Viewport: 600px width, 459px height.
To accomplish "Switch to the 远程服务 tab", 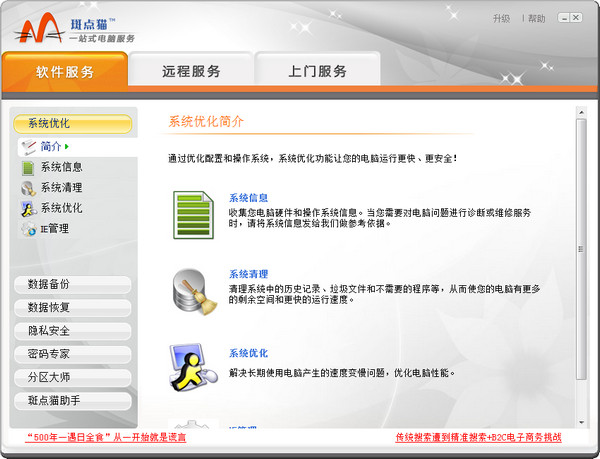I will (191, 71).
